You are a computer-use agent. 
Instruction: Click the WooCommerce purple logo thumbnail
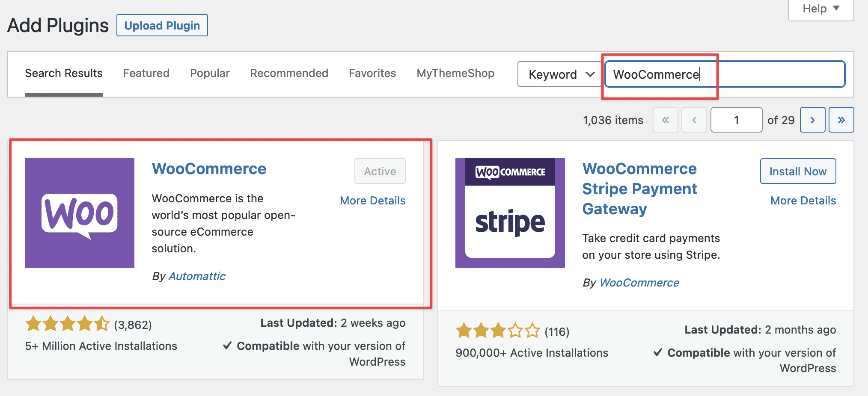pyautogui.click(x=80, y=213)
